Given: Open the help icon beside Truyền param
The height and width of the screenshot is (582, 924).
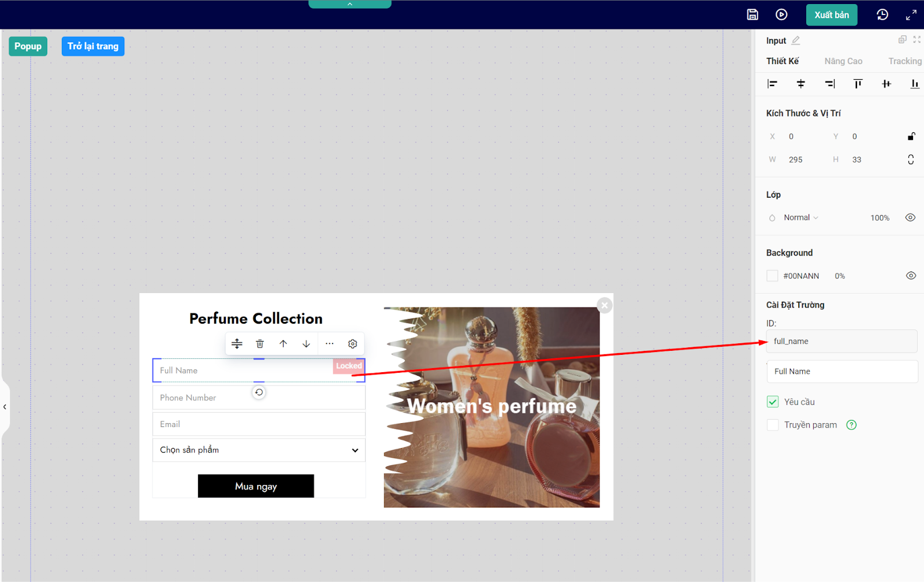Looking at the screenshot, I should [851, 425].
